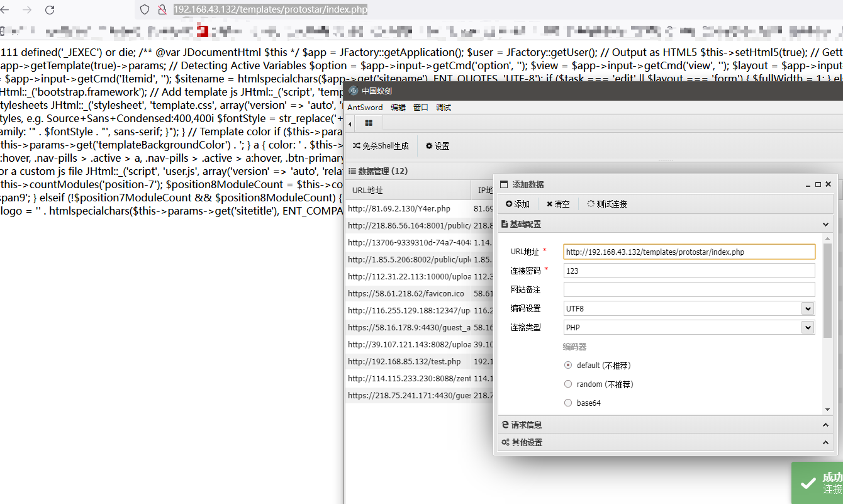Select the base64 encoder
Screen dimensions: 843x504
568,403
